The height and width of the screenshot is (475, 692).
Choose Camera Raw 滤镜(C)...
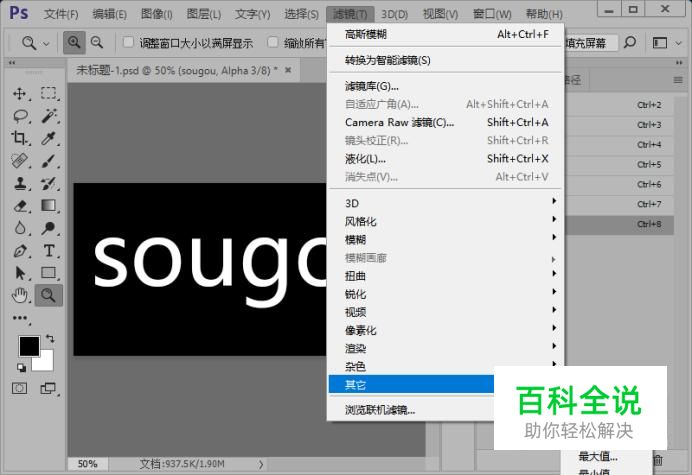tap(446, 122)
